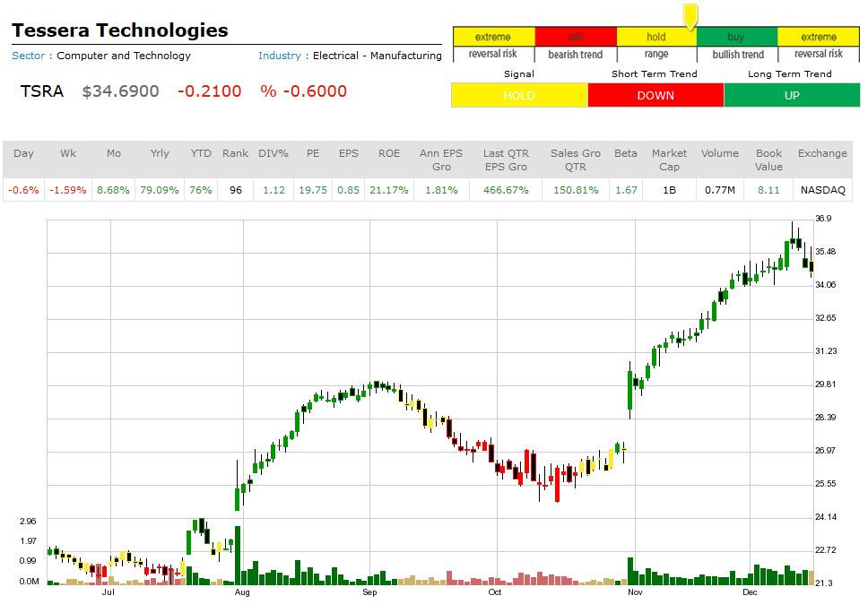Screen dimensions: 868x613
Task: Click the 0.77M volume value
Action: [x=720, y=190]
